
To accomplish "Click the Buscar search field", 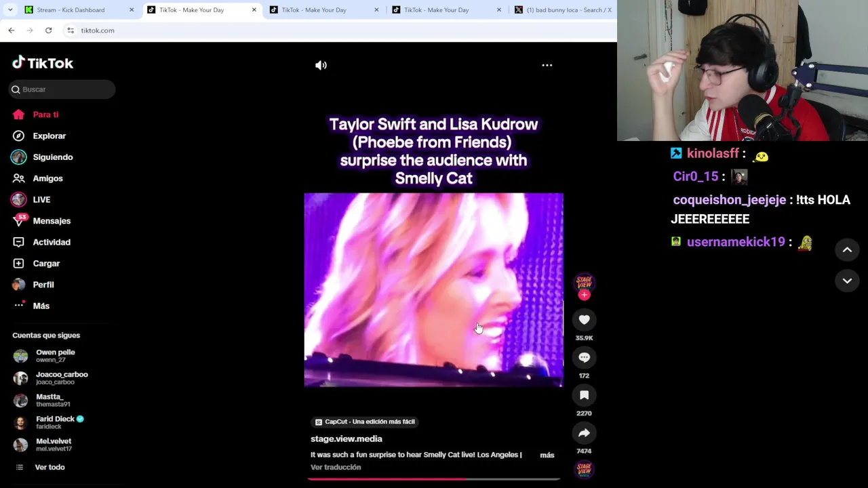I will click(x=62, y=89).
